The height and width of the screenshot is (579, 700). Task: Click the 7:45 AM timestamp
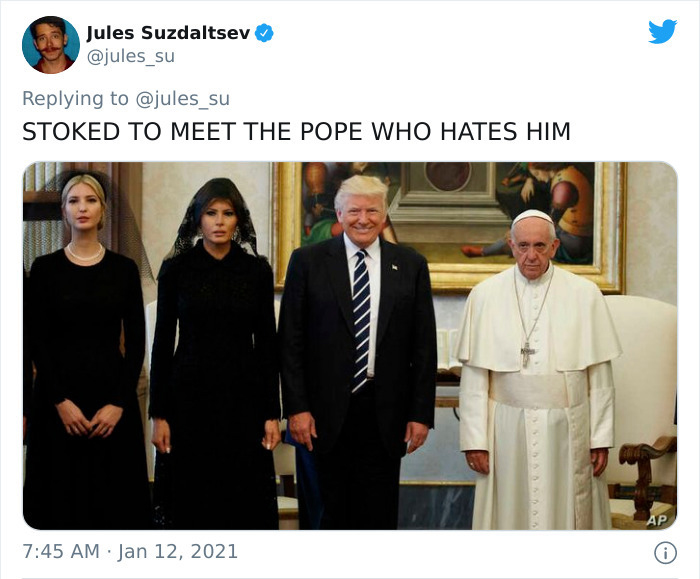(x=60, y=552)
